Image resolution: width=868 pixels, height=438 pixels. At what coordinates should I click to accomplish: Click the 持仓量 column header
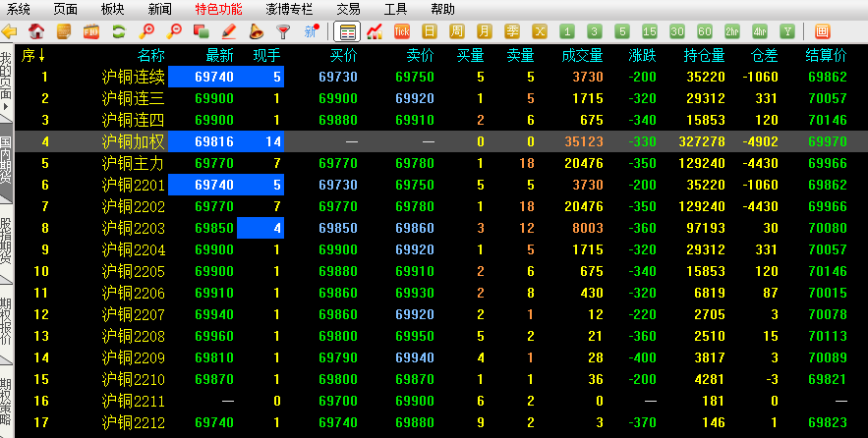pos(704,55)
